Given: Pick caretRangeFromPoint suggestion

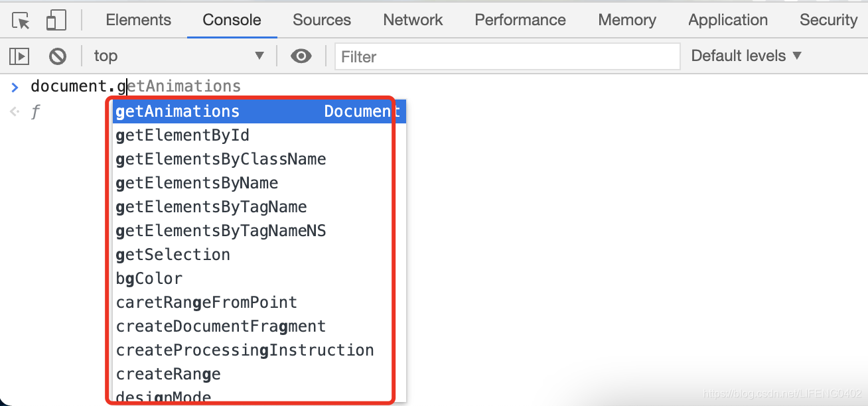Looking at the screenshot, I should coord(259,303).
